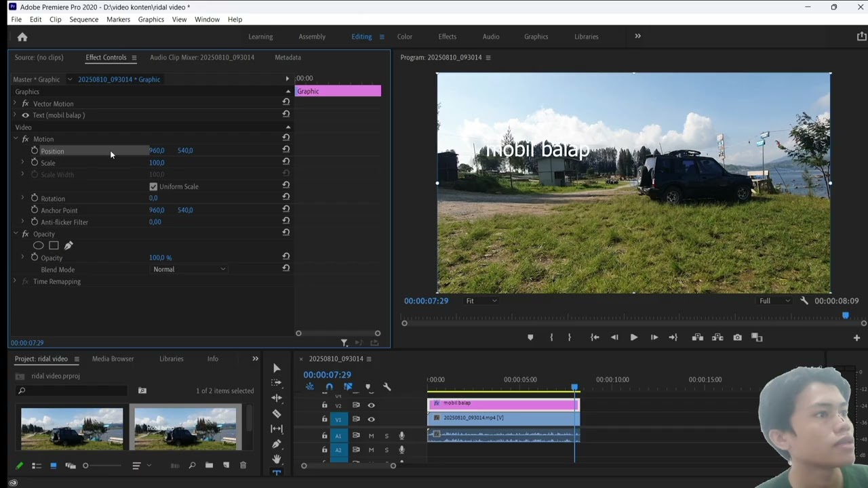Open the Media Browser tab
Viewport: 868px width, 488px height.
[113, 359]
